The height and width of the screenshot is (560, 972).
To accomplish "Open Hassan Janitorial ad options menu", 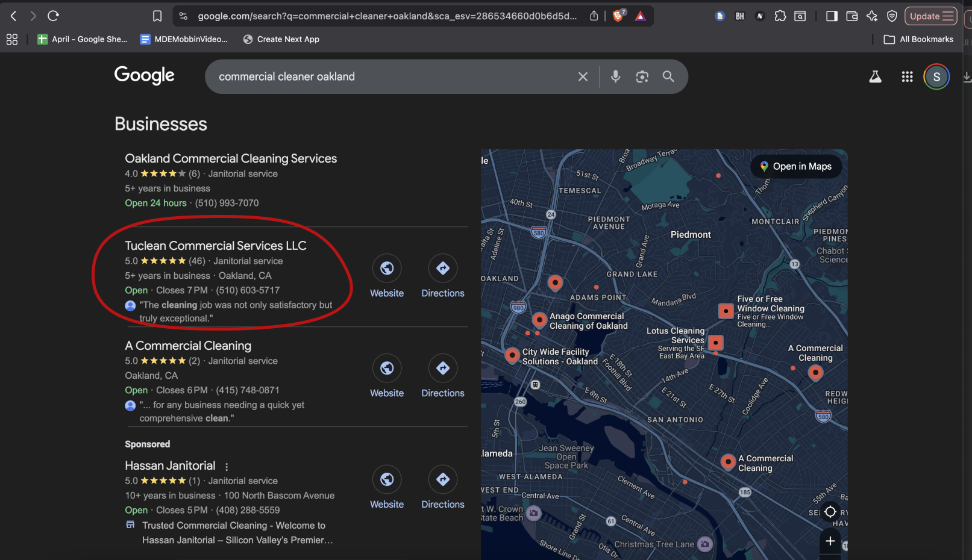I will [227, 467].
